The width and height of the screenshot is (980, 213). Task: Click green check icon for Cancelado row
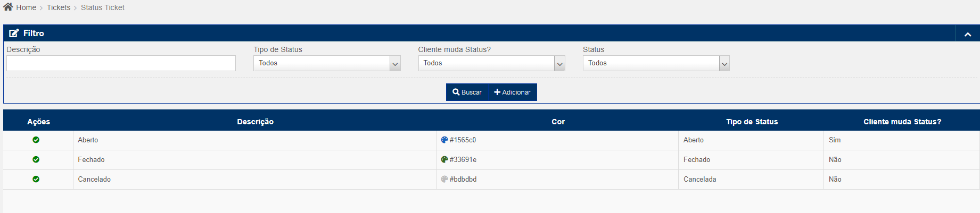[x=36, y=179]
